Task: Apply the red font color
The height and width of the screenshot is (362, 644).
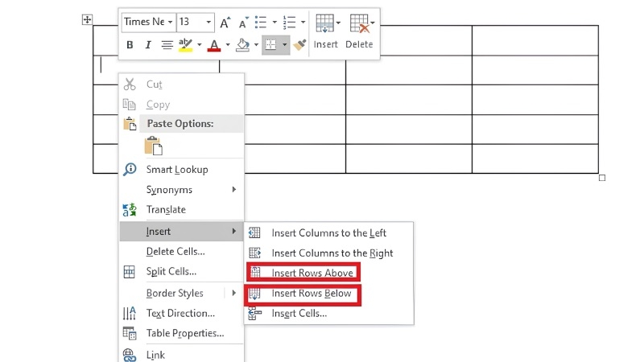Action: tap(214, 45)
